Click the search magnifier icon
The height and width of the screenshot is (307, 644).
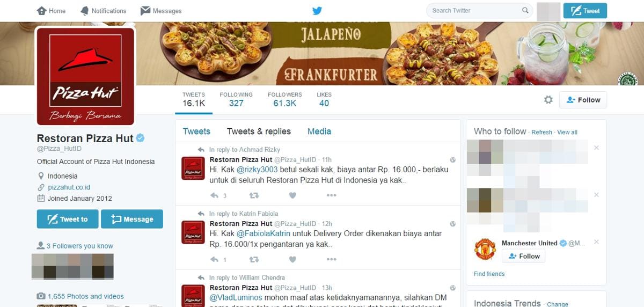[x=525, y=10]
